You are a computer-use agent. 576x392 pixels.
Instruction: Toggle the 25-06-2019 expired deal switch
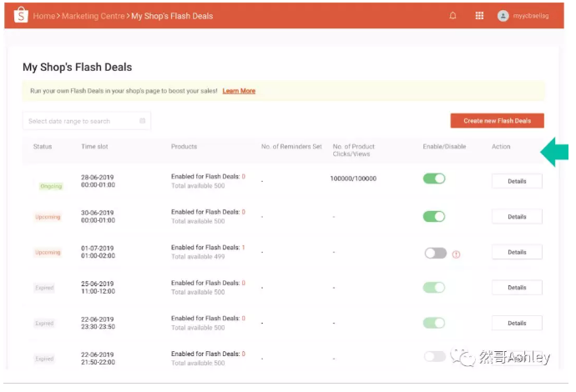(x=434, y=288)
